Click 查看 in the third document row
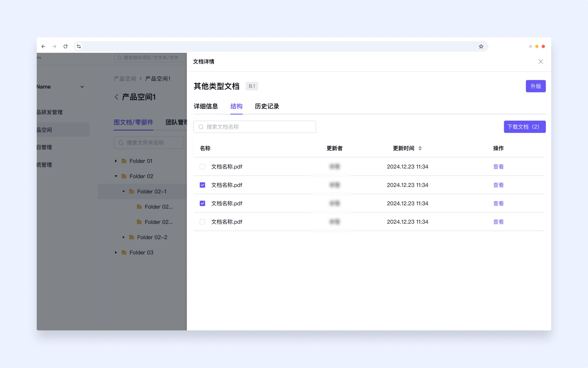 pos(498,203)
